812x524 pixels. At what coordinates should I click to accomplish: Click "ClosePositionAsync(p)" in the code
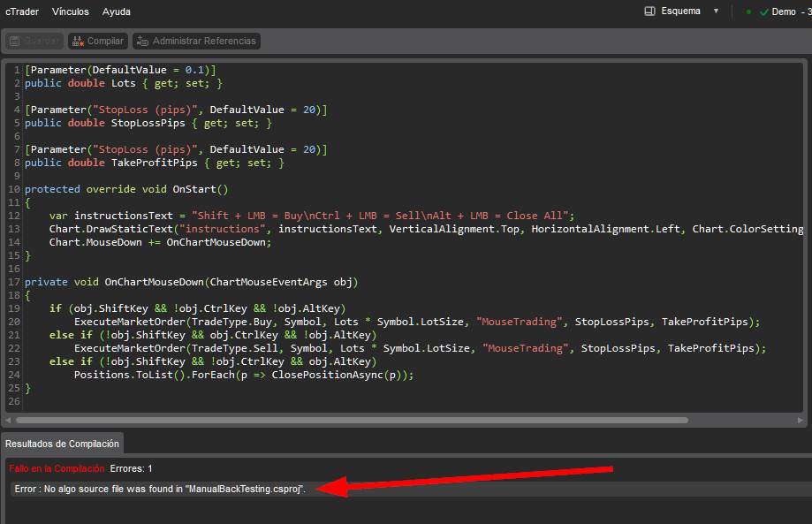(336, 375)
